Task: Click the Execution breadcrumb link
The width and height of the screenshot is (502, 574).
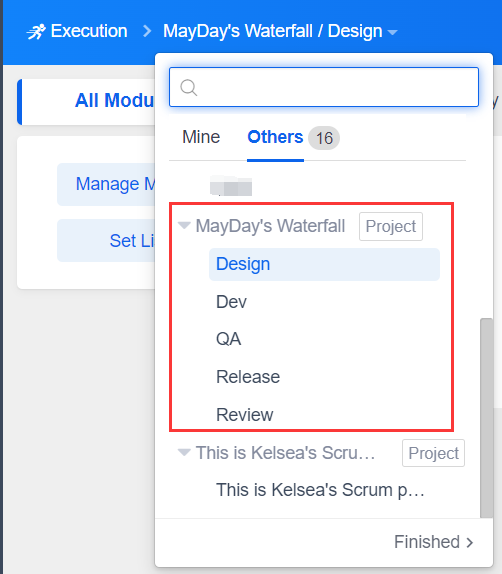Action: [89, 31]
